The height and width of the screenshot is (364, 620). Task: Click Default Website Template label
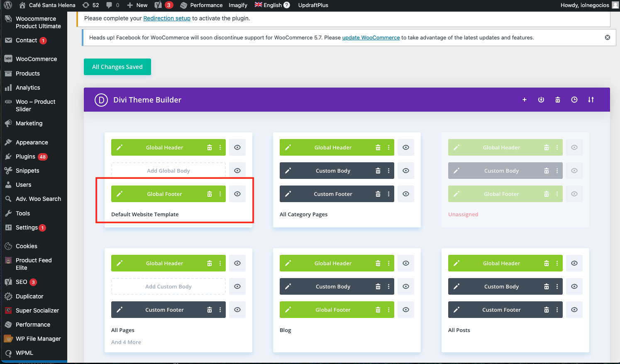coord(145,214)
